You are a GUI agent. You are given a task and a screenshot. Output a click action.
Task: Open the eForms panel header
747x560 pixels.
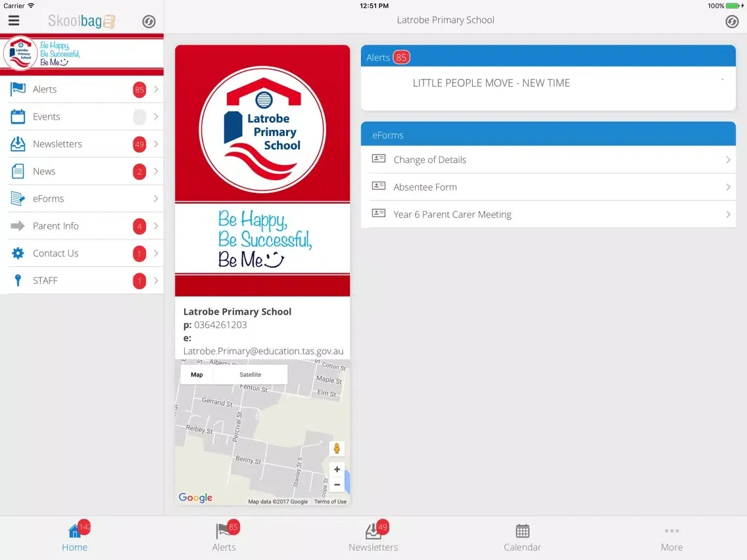548,134
